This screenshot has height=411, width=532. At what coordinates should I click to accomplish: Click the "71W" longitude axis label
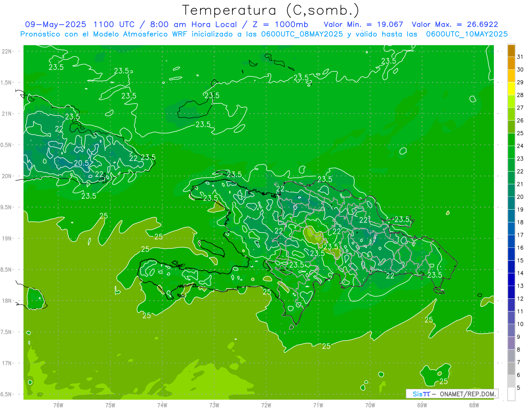[x=318, y=405]
